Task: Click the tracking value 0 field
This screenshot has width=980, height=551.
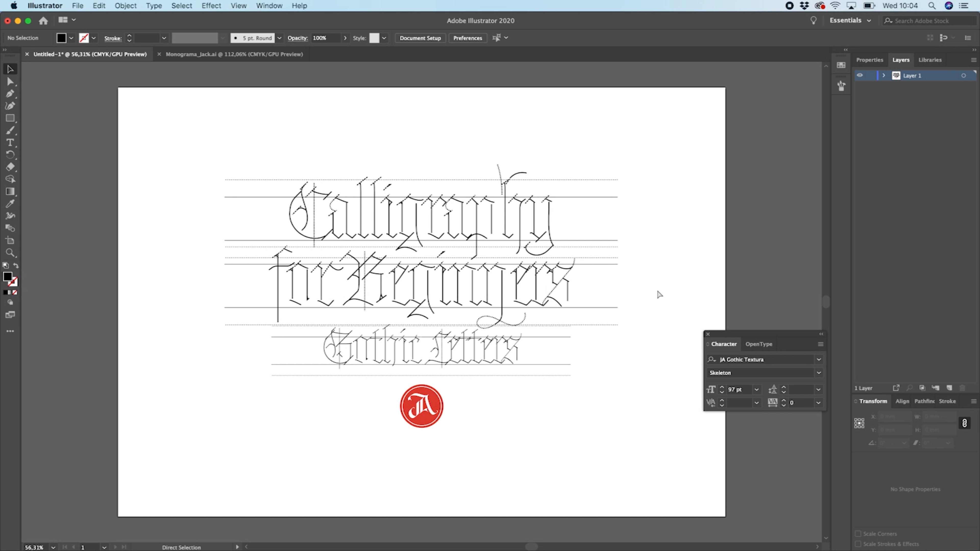Action: (x=801, y=402)
